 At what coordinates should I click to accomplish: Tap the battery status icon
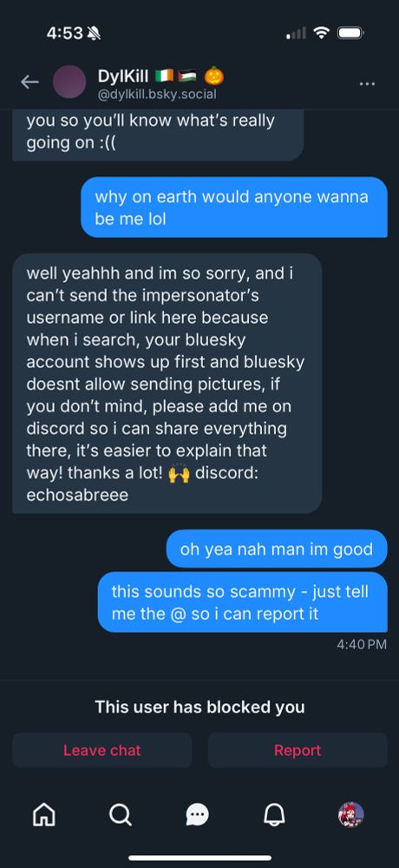350,33
